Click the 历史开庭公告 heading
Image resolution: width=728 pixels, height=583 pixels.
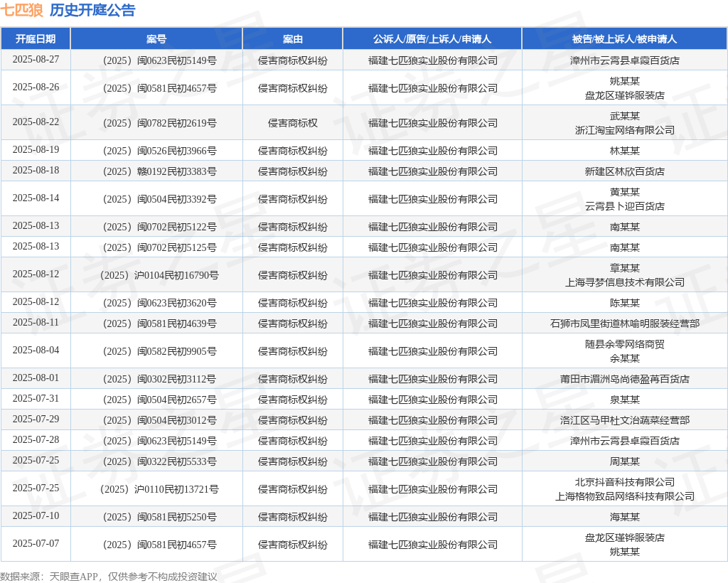(x=92, y=10)
